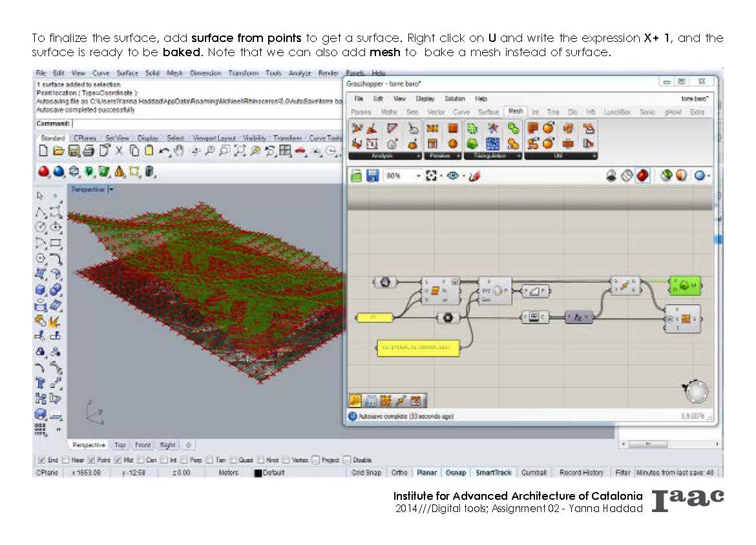Click the Grid Snap status bar button
The width and height of the screenshot is (756, 545).
[366, 473]
